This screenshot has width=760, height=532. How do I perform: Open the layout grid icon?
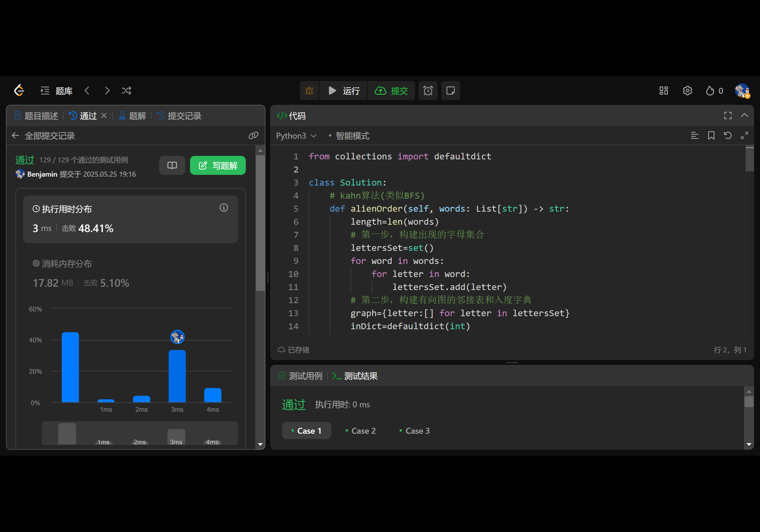pyautogui.click(x=663, y=91)
